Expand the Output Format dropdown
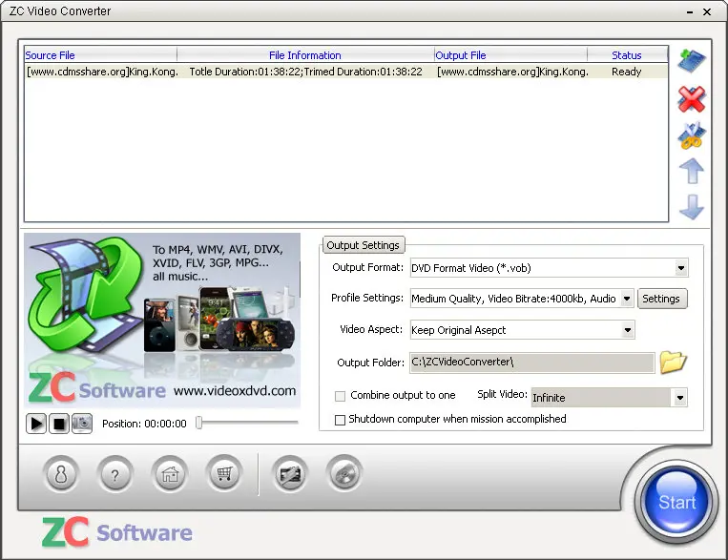Screen dimensions: 728x560 pyautogui.click(x=680, y=268)
